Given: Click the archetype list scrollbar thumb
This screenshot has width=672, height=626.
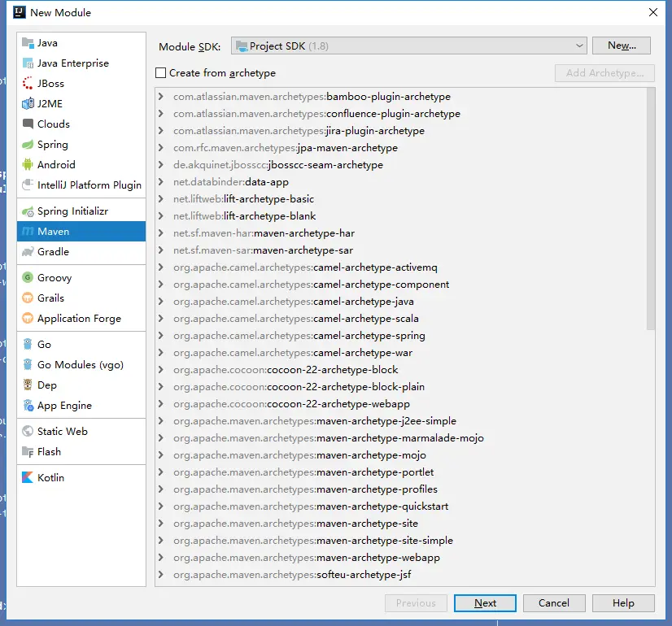Looking at the screenshot, I should coord(651,209).
